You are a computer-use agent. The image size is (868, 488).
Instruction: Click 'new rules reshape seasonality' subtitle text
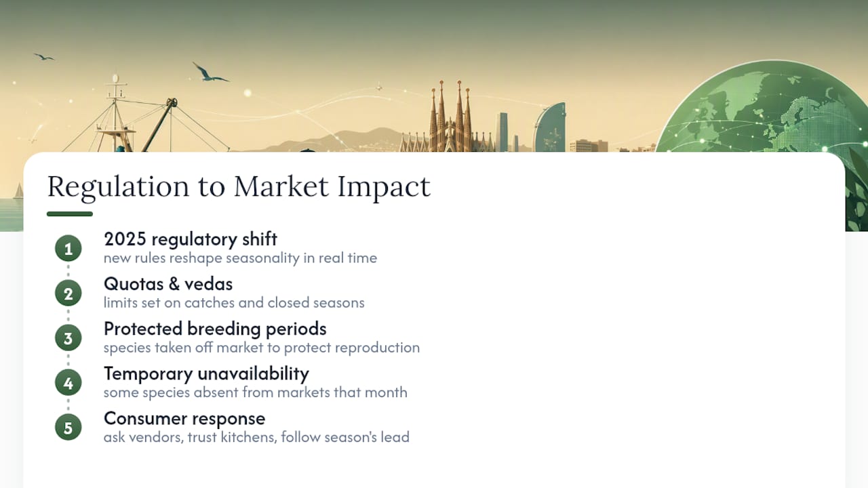coord(240,258)
